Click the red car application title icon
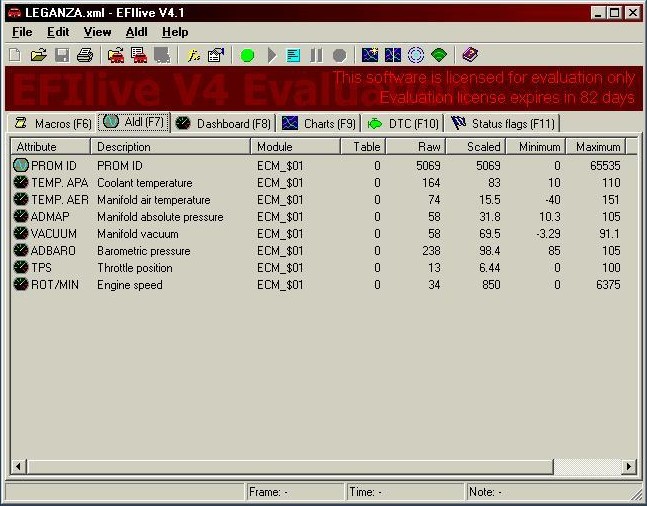Viewport: 647px width, 506px height. tap(15, 12)
